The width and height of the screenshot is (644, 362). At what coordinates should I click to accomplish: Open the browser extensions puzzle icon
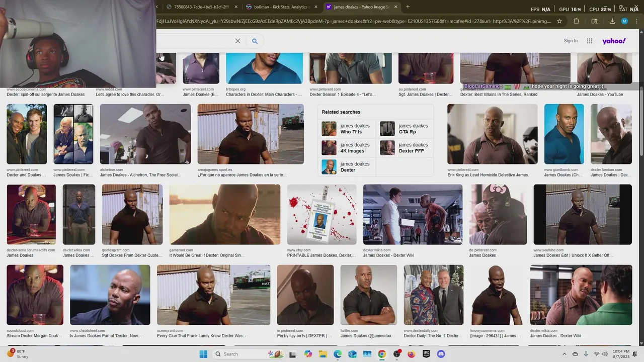tap(577, 21)
